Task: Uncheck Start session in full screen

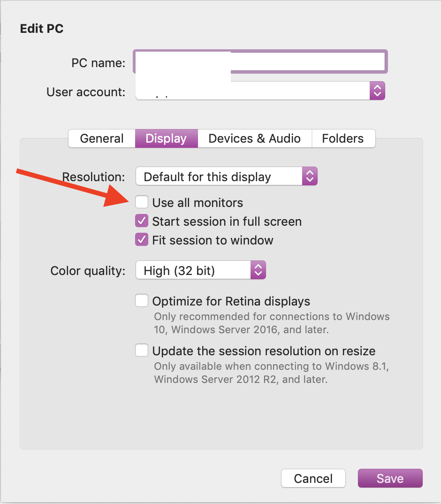Action: pos(142,221)
